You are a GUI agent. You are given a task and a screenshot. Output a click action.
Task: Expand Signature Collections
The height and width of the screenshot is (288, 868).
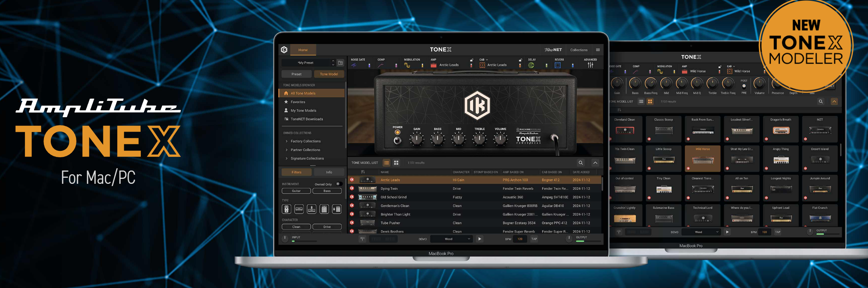click(x=286, y=158)
